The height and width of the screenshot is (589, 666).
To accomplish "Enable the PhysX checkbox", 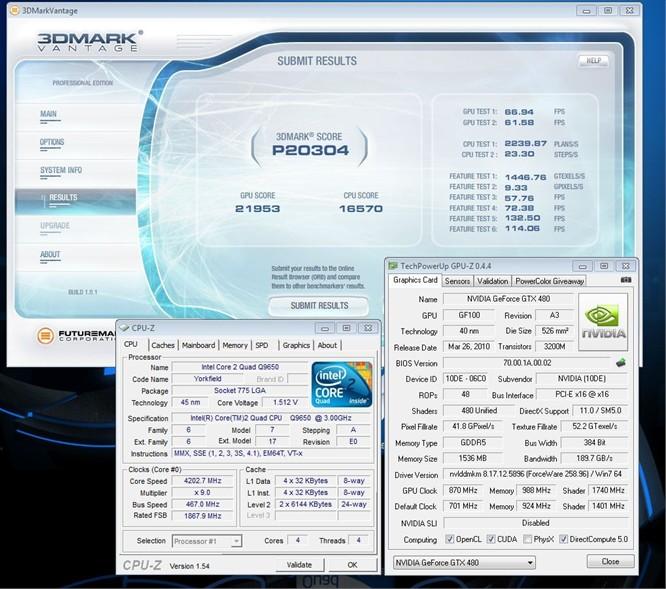I will tap(527, 539).
